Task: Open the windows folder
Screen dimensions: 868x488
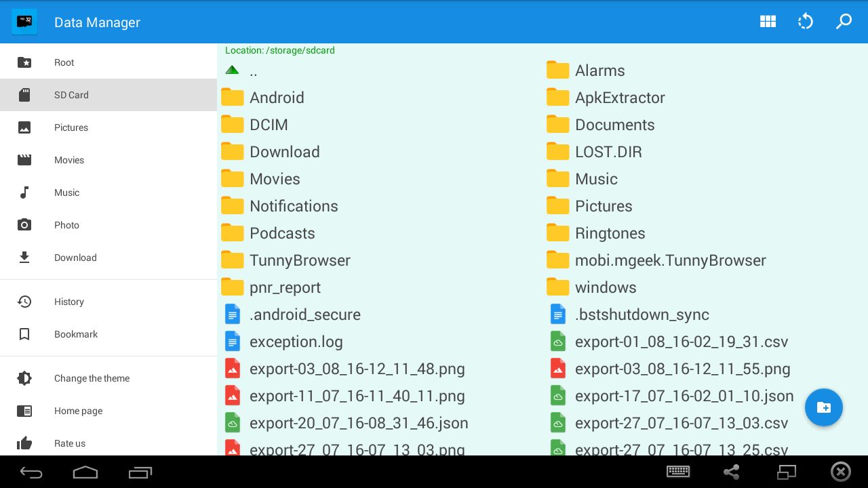Action: 705,287
